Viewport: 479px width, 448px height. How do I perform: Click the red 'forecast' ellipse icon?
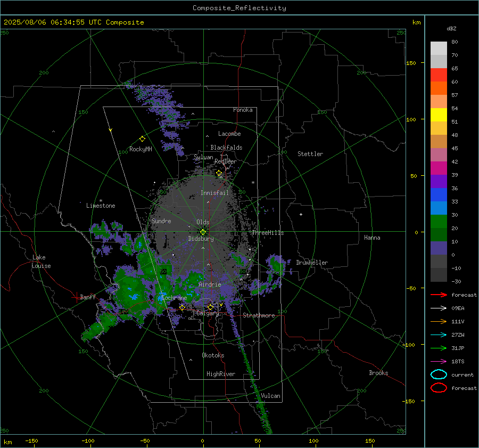[439, 387]
